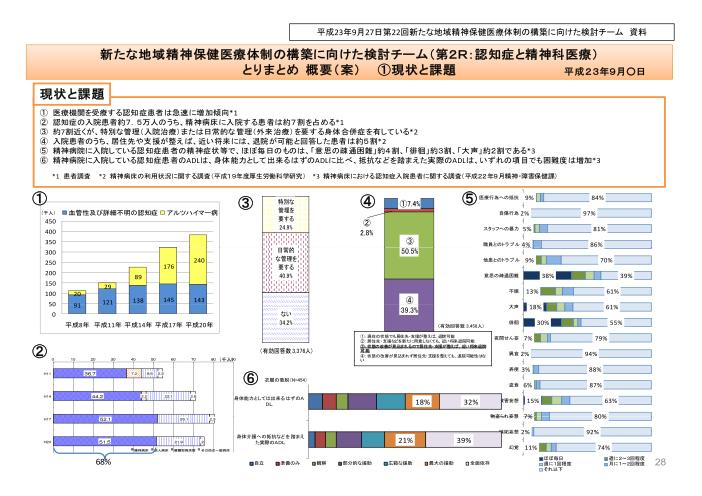Click axis label 平成8年 in chart ①
This screenshot has height=496, width=702.
point(77,325)
